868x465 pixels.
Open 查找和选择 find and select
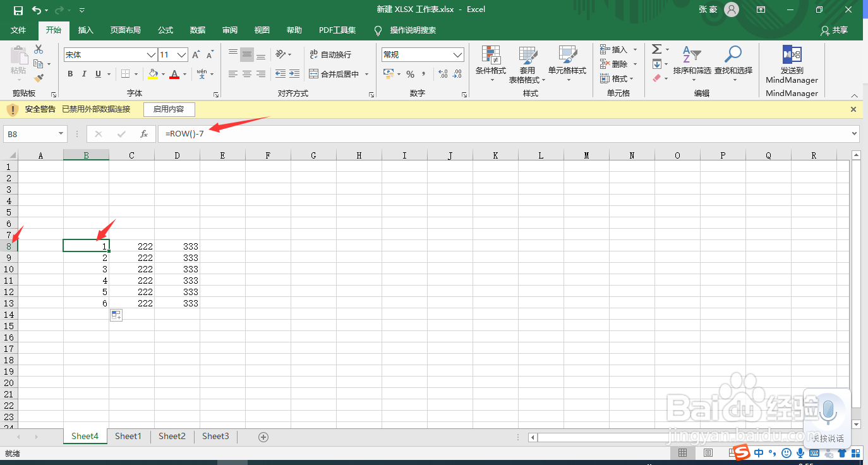(733, 64)
